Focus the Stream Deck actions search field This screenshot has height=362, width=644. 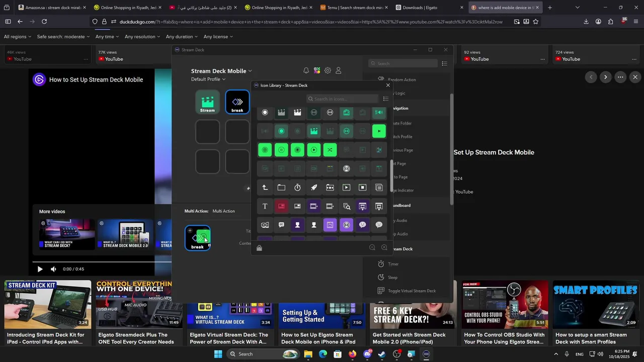(403, 63)
